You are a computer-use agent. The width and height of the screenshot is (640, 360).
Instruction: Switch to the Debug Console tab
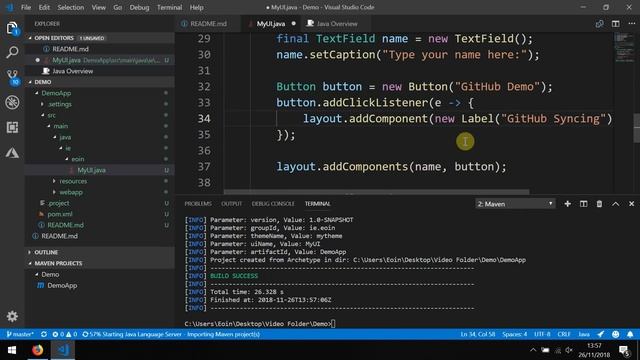coord(273,204)
